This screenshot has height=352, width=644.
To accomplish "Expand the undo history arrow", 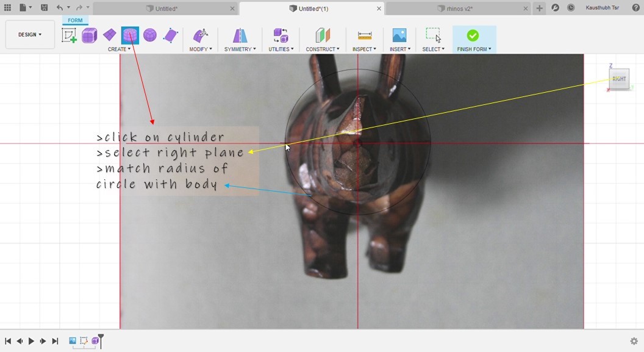I will (68, 8).
